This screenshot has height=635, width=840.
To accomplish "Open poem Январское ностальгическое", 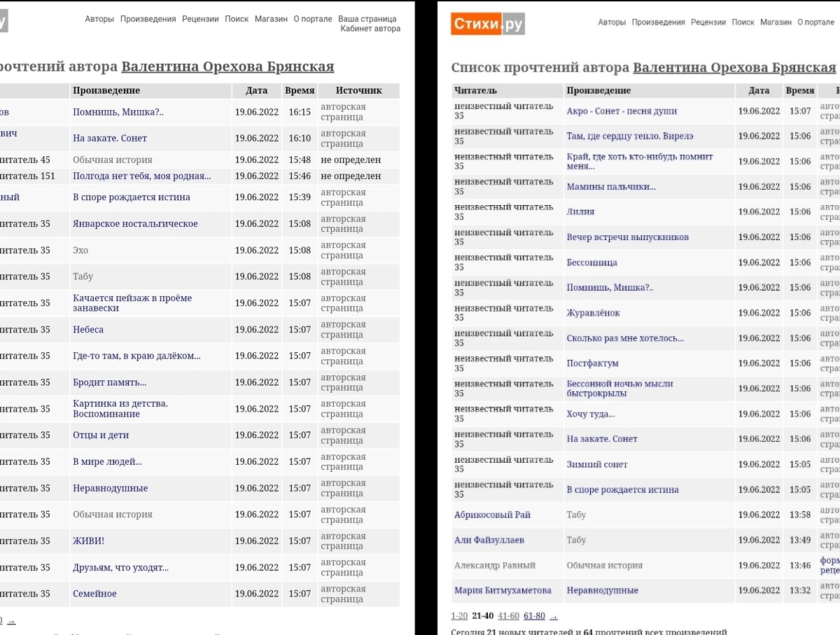I will 135,224.
